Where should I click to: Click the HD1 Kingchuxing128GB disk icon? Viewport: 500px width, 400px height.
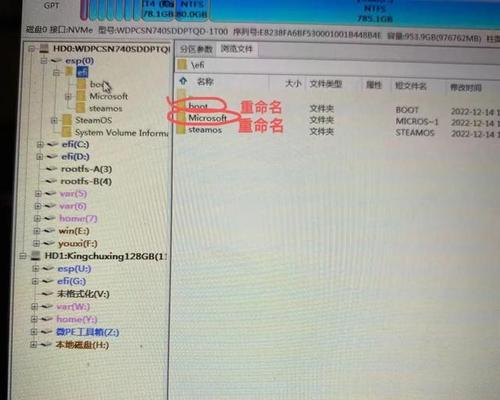(x=36, y=256)
